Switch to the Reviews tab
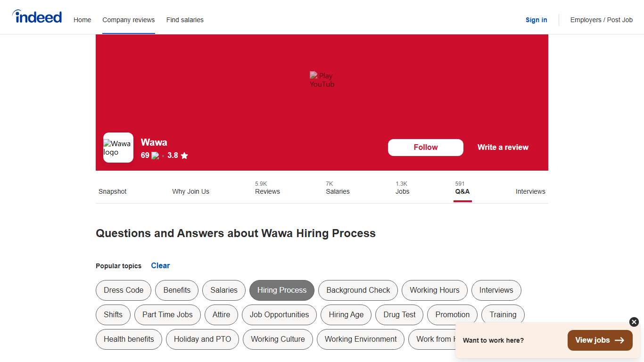 point(267,188)
